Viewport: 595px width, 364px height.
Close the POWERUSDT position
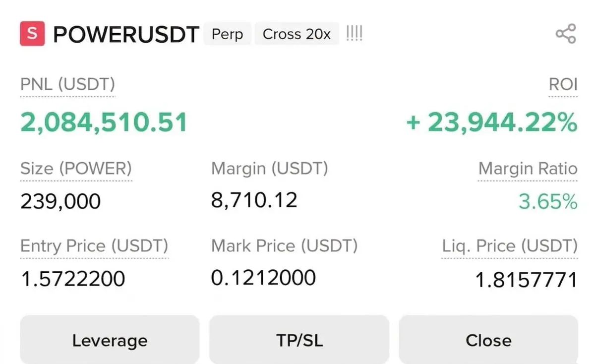488,340
